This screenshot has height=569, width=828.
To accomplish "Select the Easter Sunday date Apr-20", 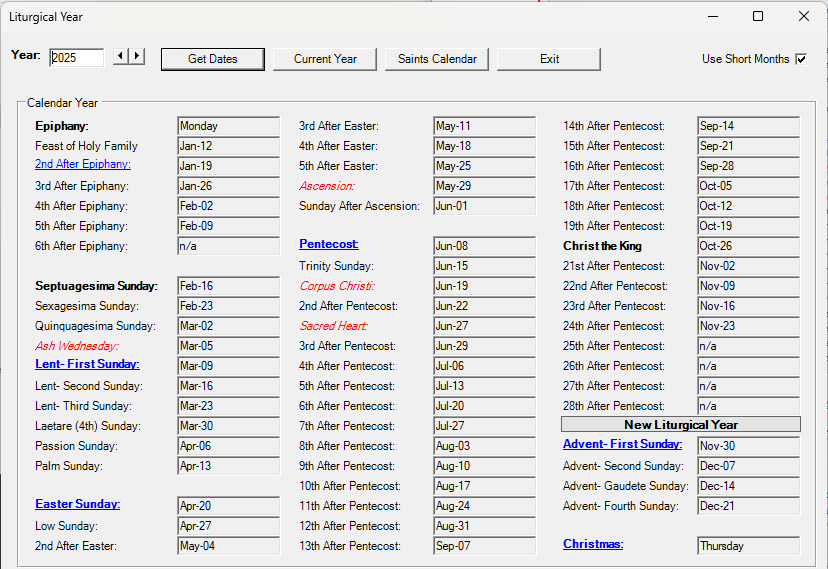I will (229, 506).
